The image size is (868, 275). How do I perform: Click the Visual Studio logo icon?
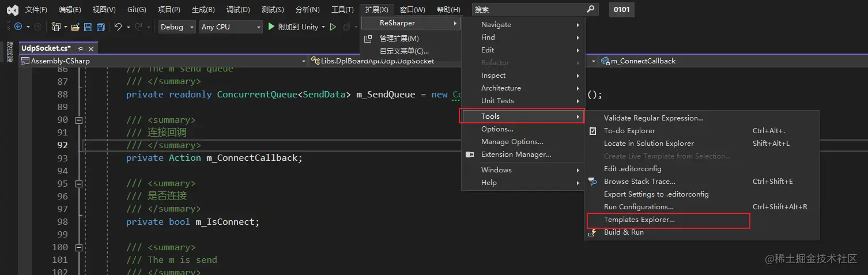[12, 10]
